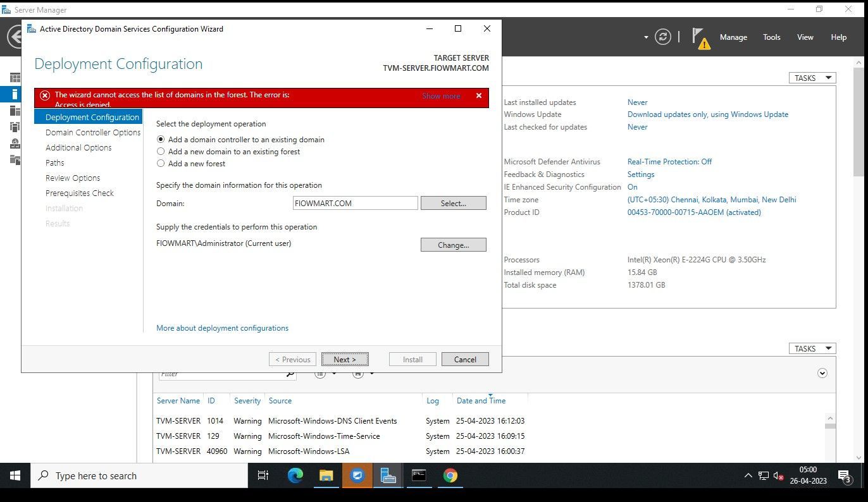Screen dimensions: 868x502
Task: Show hidden icons in the system tray
Action: [x=748, y=476]
